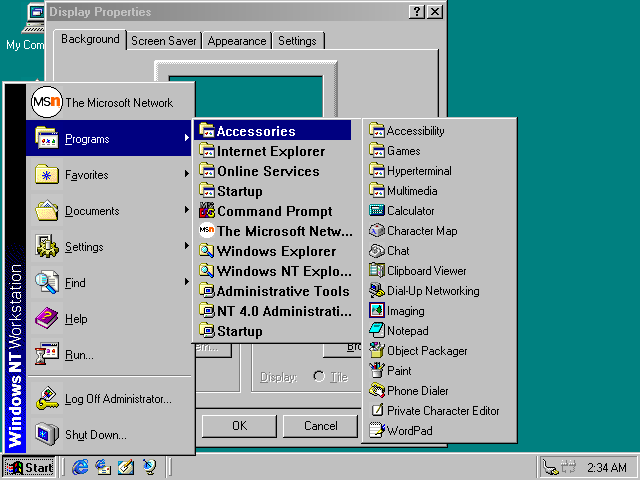Open NT 4.0 Administrati... menu item
The width and height of the screenshot is (640, 480).
[273, 311]
